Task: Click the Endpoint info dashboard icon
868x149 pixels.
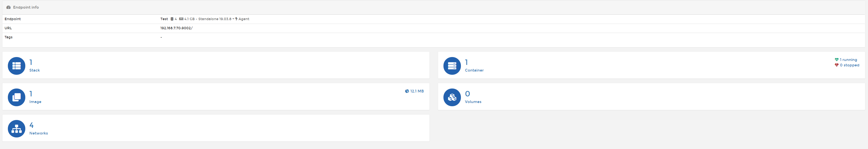Action: [8, 7]
